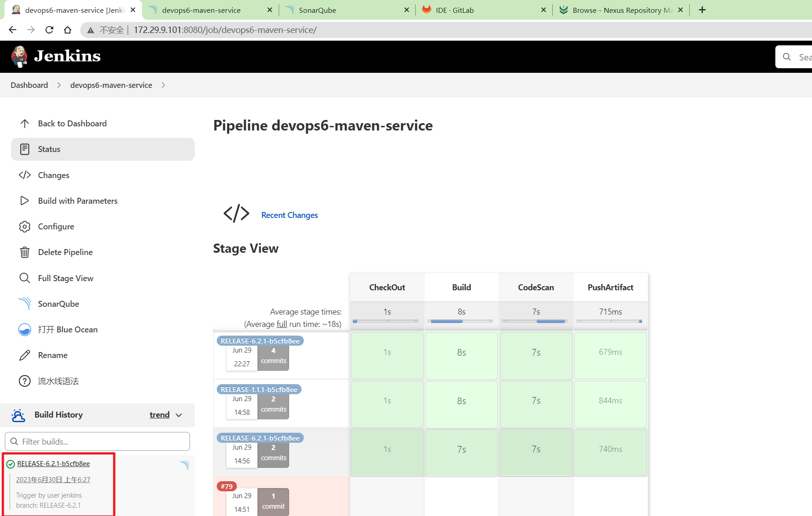Select Delete Pipeline in the sidebar

(x=103, y=252)
